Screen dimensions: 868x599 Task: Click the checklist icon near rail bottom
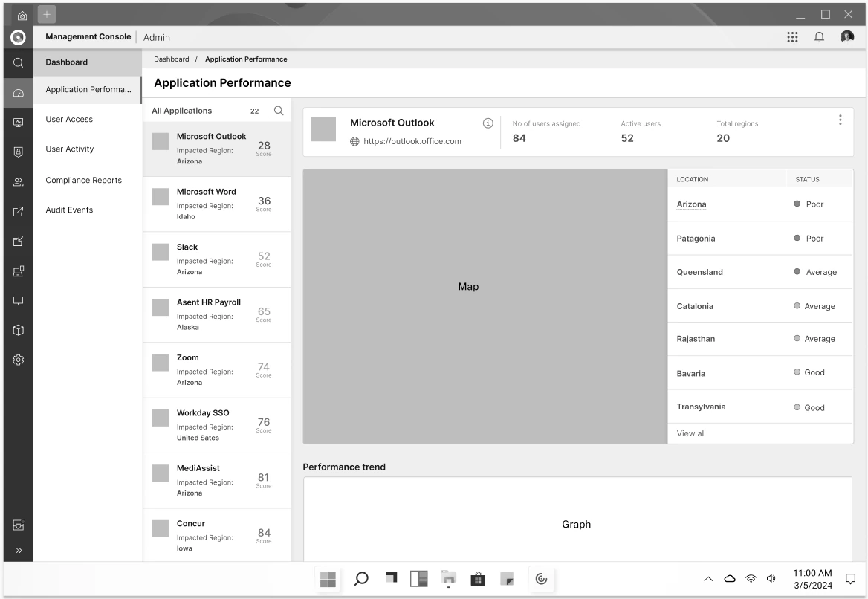click(x=19, y=525)
